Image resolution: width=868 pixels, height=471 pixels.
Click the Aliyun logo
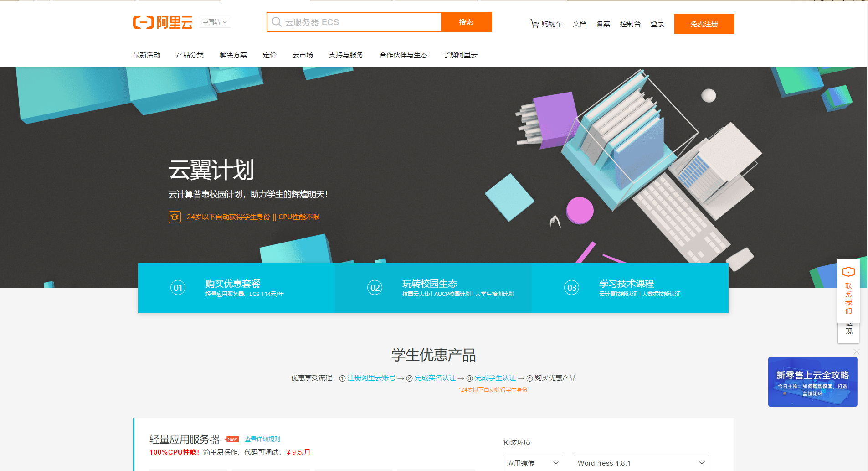coord(163,22)
